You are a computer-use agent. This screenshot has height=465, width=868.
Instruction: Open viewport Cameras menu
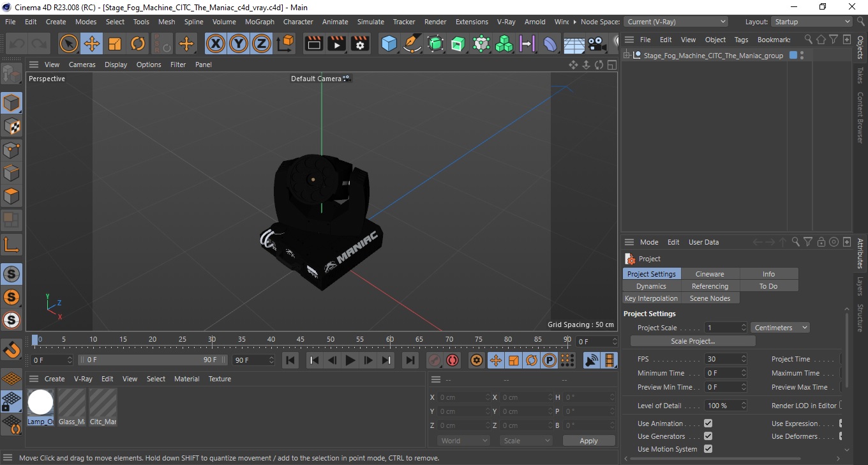point(82,65)
